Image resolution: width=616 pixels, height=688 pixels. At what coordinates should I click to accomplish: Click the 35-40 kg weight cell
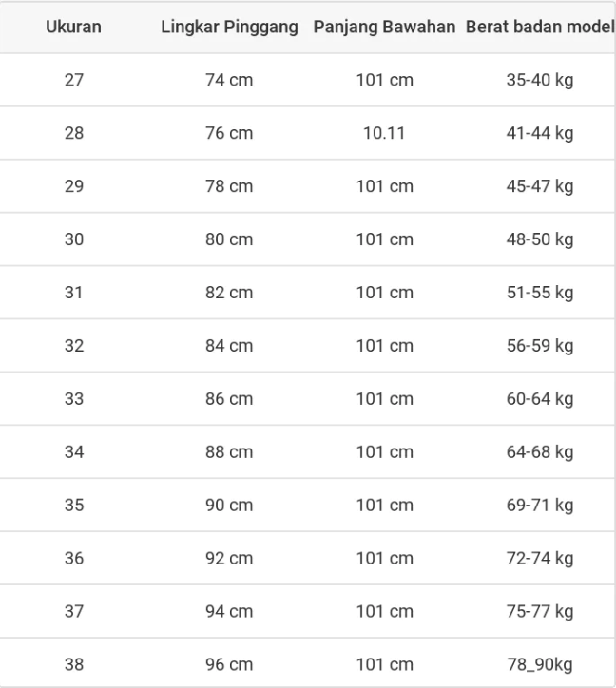[539, 80]
